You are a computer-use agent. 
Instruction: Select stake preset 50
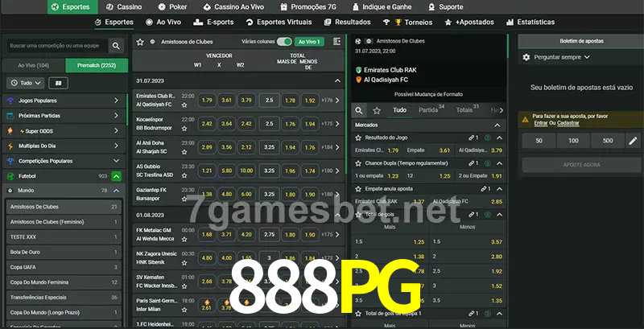pyautogui.click(x=539, y=141)
